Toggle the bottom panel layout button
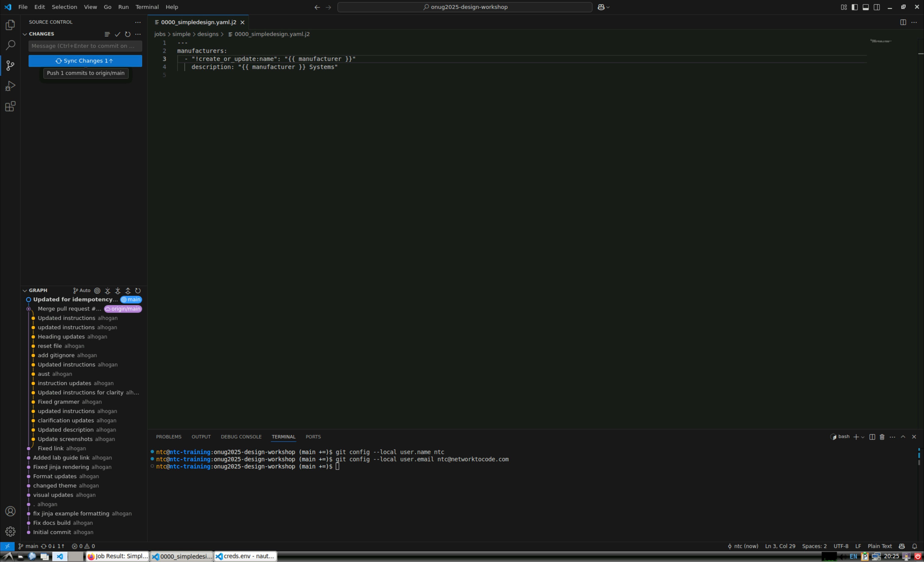This screenshot has height=562, width=924. (866, 7)
